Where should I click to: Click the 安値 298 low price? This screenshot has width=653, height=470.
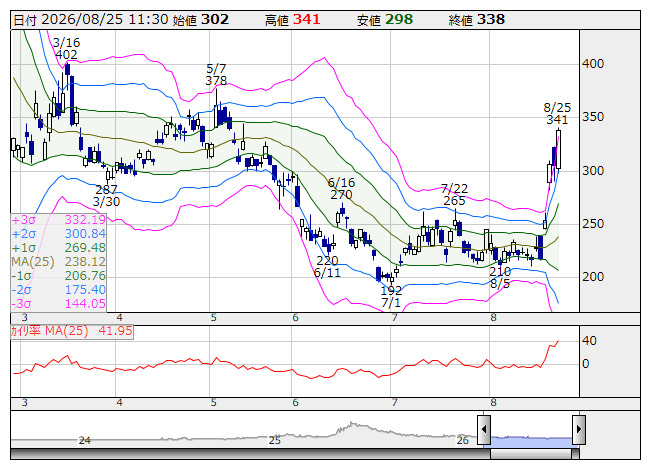385,20
